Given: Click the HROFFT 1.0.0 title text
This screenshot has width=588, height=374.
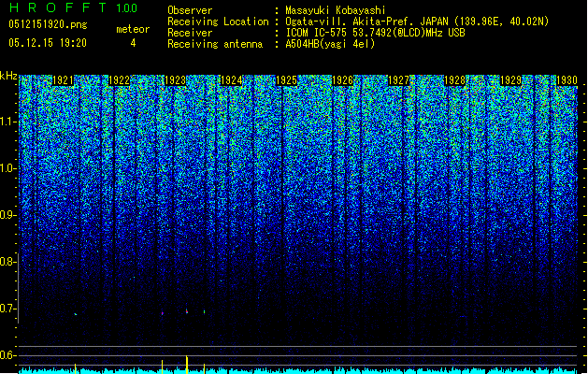Looking at the screenshot, I should click(74, 7).
